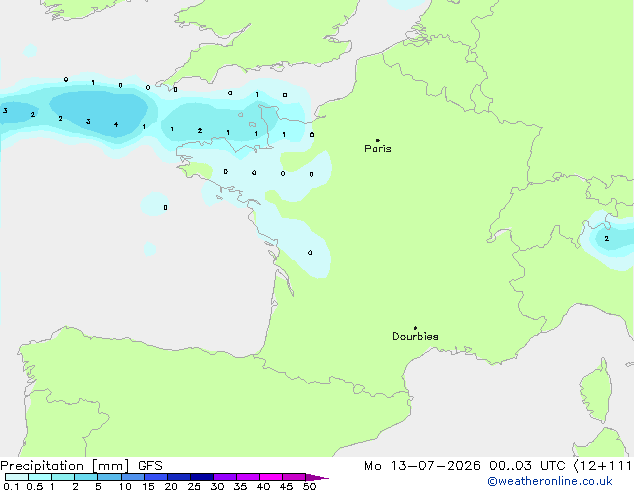Click the 00..03 UTC time text

(527, 466)
